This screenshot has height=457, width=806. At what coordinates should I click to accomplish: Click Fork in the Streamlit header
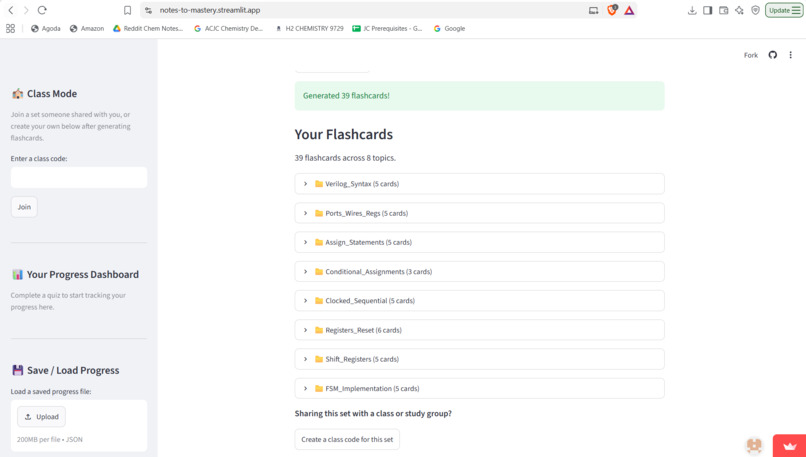coord(750,55)
